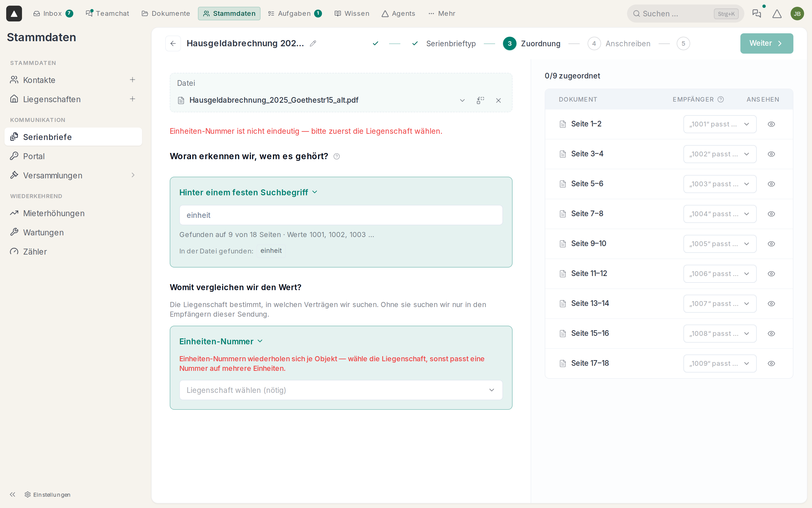The height and width of the screenshot is (508, 812).
Task: Expand Versammlungen submenu in sidebar
Action: coord(133,175)
